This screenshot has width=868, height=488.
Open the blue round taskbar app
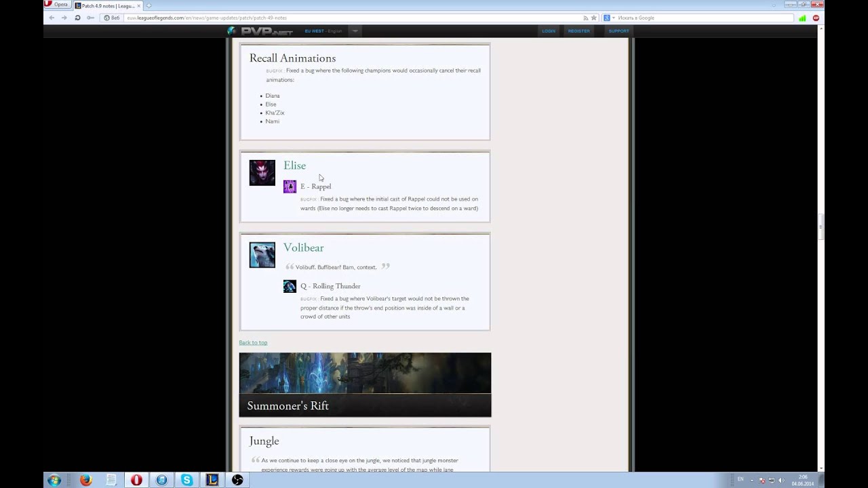(161, 480)
